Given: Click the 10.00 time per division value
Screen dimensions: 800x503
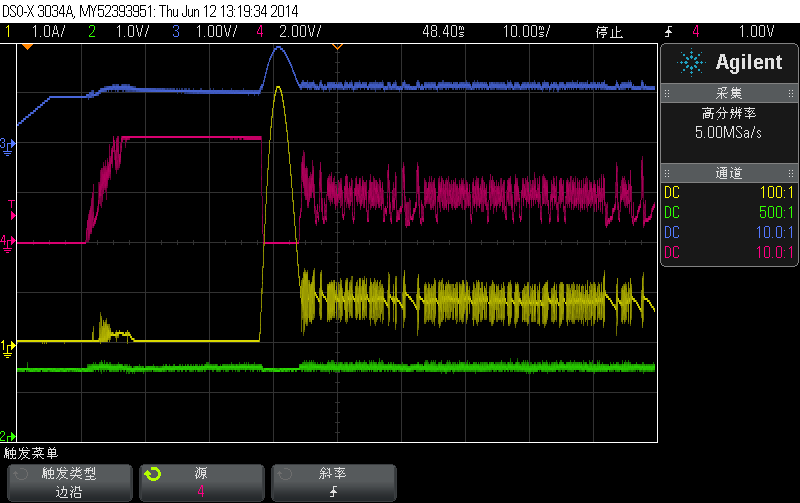Looking at the screenshot, I should (x=527, y=32).
